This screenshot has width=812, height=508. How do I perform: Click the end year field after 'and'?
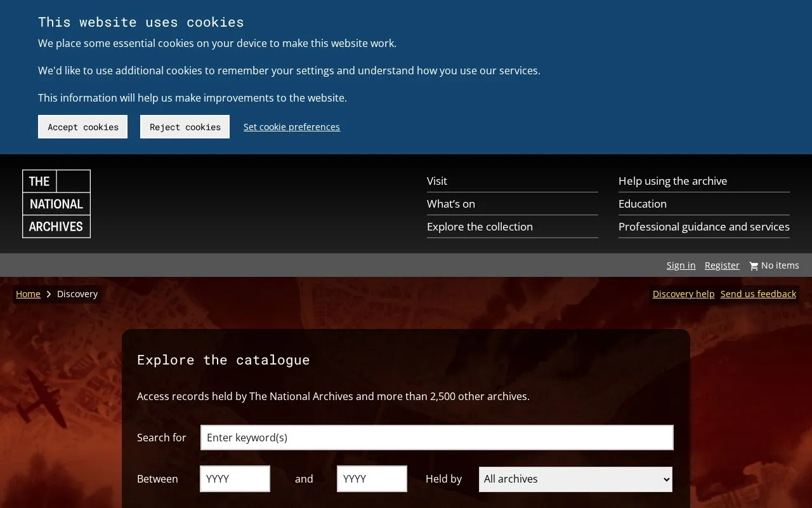click(372, 479)
